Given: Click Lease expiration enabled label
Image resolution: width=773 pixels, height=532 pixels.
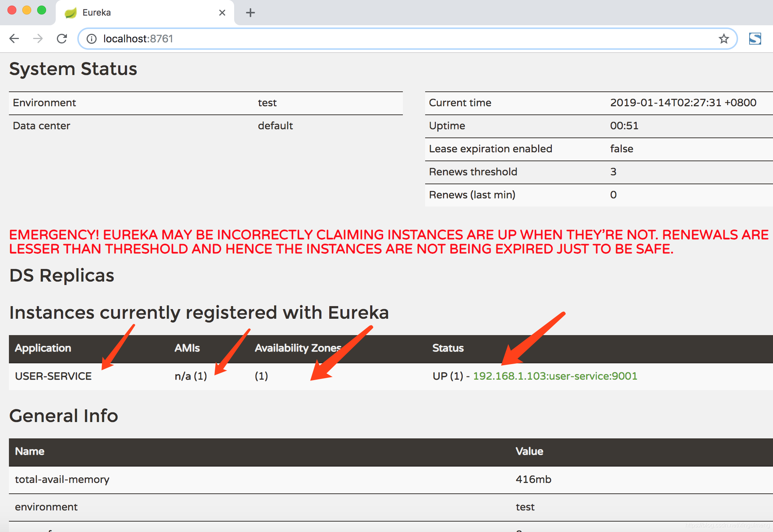Looking at the screenshot, I should coord(491,149).
